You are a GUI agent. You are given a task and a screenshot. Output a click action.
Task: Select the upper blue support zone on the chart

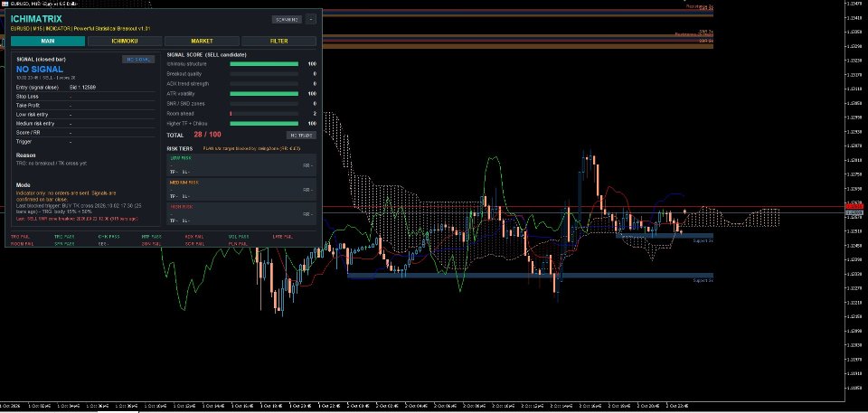(x=665, y=236)
